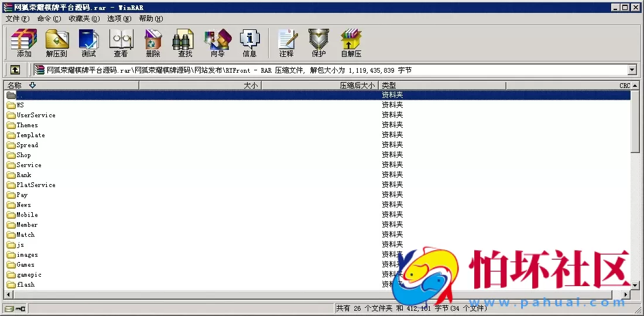Viewport: 644px width, 316px height.
Task: Click the horizontal scrollbar right arrow
Action: click(x=626, y=295)
